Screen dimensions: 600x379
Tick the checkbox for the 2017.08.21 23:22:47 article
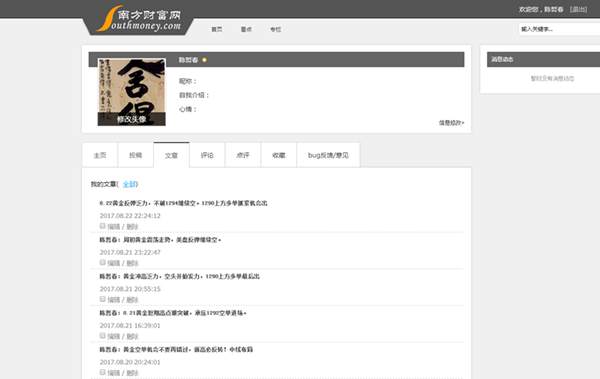(x=103, y=262)
